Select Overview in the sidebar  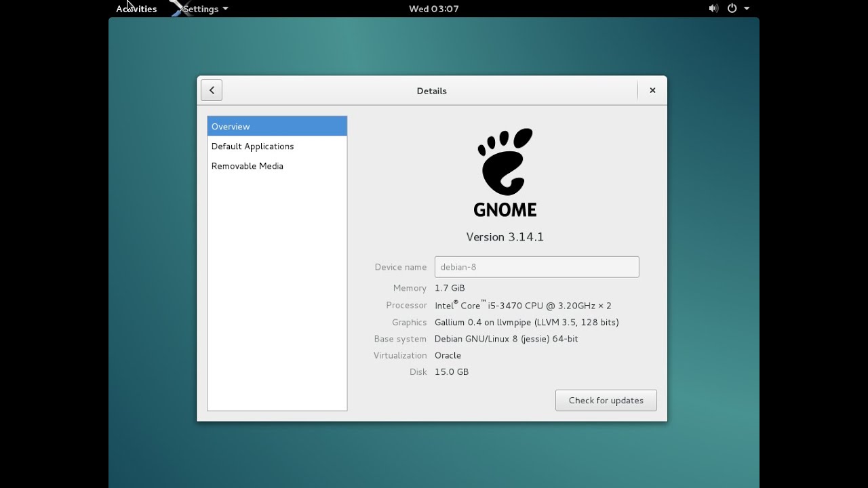tap(277, 126)
